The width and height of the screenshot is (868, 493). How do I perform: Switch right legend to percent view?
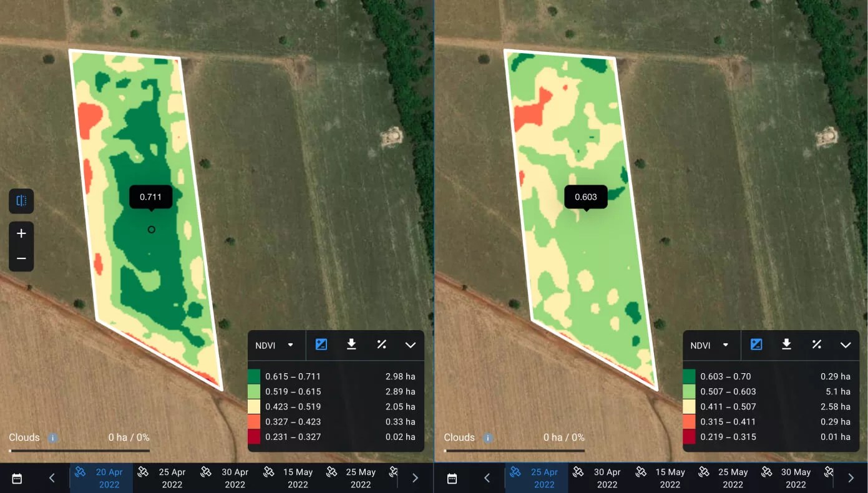816,344
